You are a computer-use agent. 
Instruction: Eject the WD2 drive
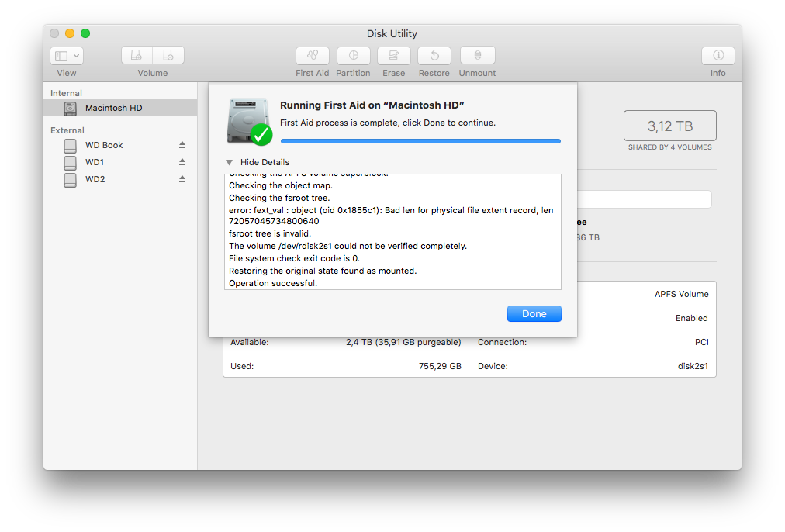(182, 179)
